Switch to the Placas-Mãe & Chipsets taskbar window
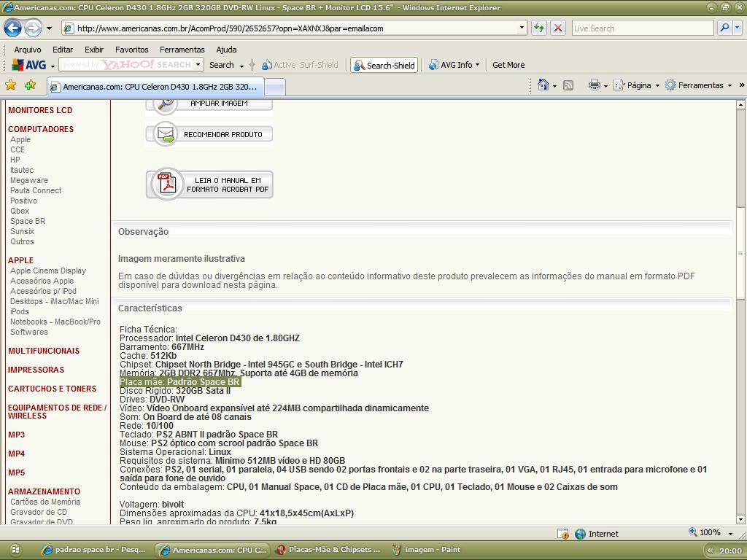The height and width of the screenshot is (560, 747). click(x=329, y=550)
